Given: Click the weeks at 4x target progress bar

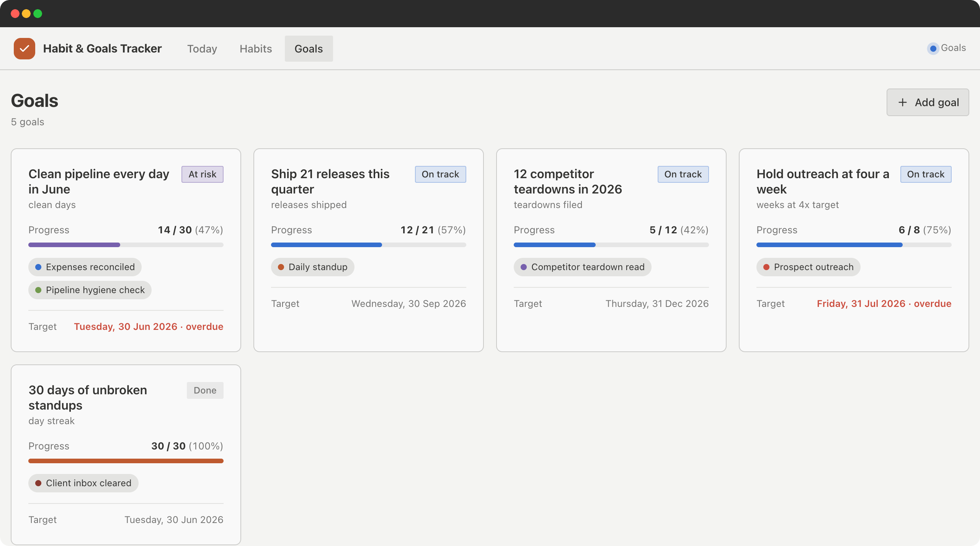Looking at the screenshot, I should coord(854,245).
